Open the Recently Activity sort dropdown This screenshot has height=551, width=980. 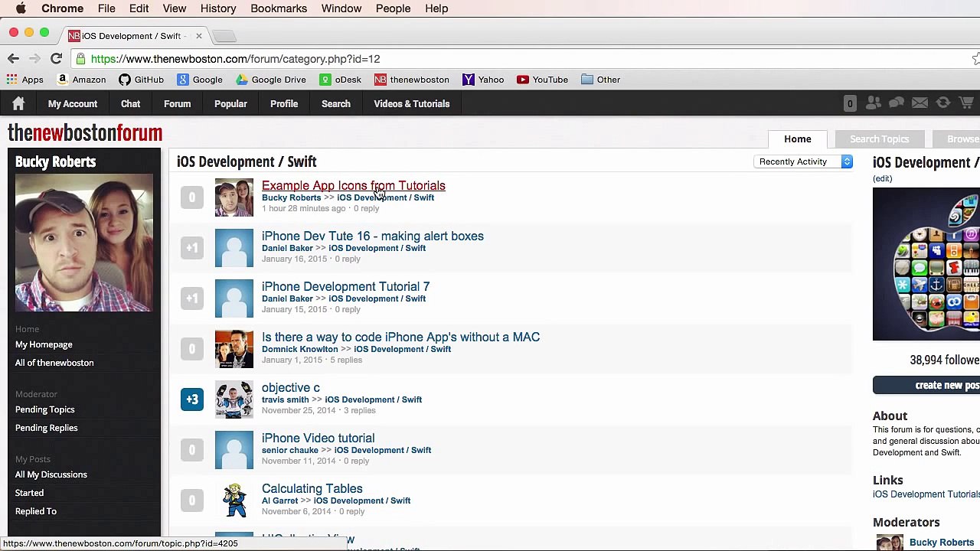pyautogui.click(x=804, y=161)
